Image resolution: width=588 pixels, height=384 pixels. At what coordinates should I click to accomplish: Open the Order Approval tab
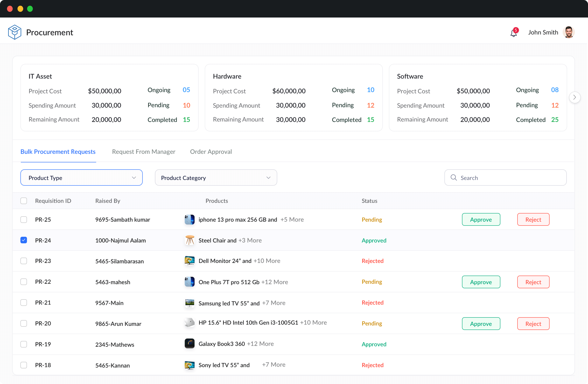pos(211,151)
